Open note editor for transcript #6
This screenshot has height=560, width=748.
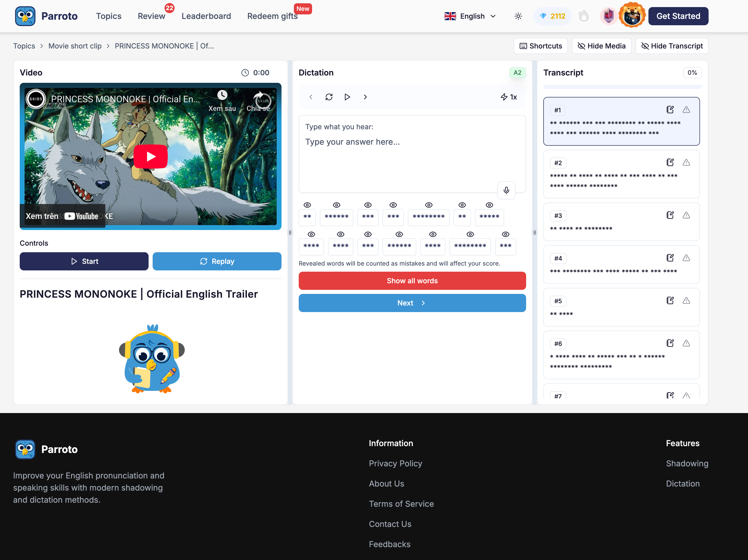tap(670, 343)
